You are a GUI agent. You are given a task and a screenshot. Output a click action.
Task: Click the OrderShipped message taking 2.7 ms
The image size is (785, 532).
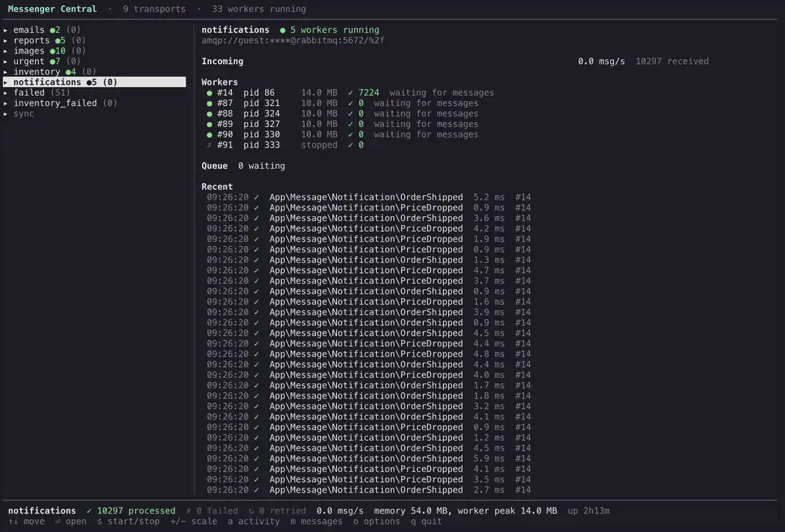click(368, 490)
